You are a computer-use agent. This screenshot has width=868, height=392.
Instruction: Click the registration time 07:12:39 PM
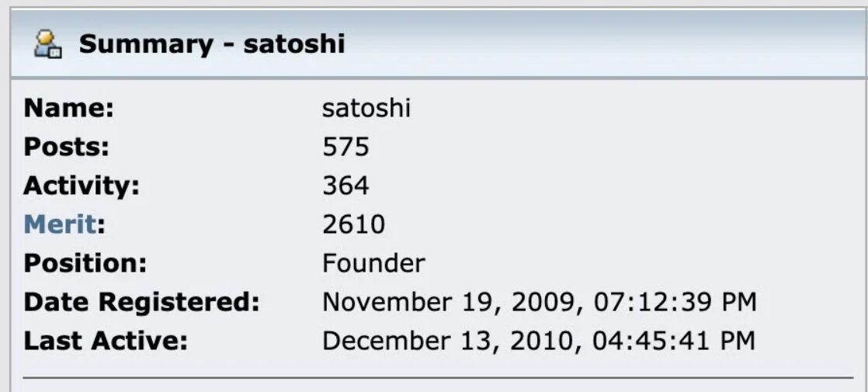tap(673, 302)
